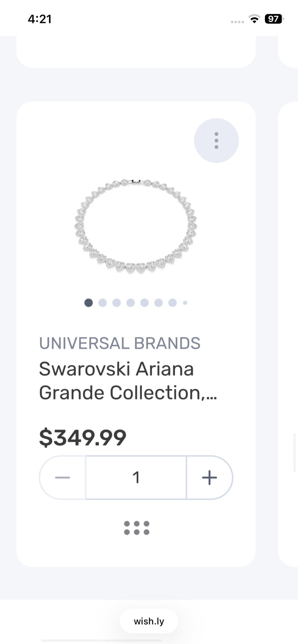Click the quantity input field
The image size is (298, 644).
(136, 477)
